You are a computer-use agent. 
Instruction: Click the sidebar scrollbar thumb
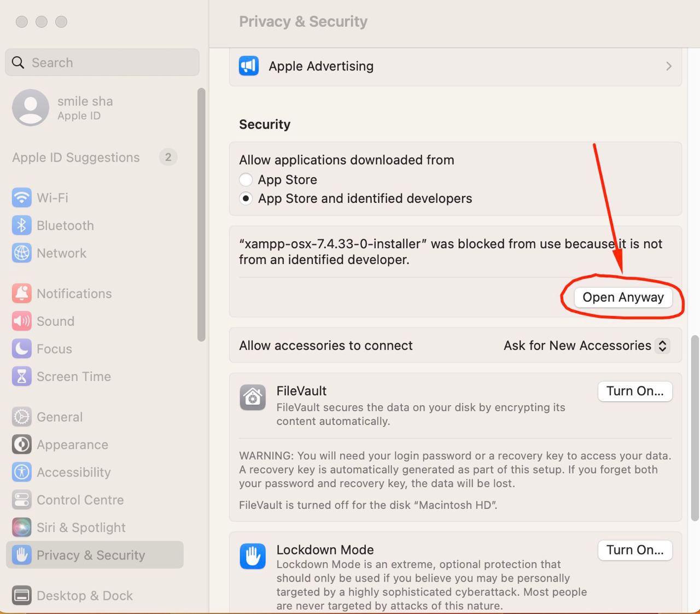pyautogui.click(x=201, y=214)
